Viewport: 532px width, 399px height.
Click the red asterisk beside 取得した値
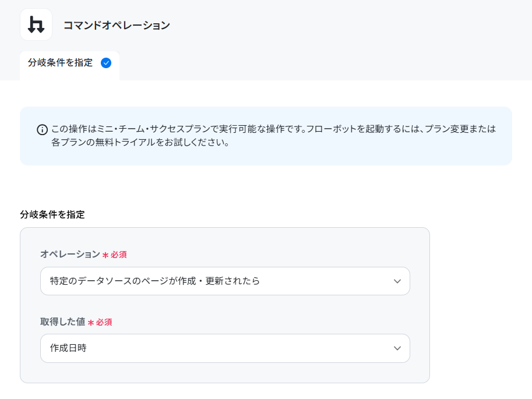90,322
